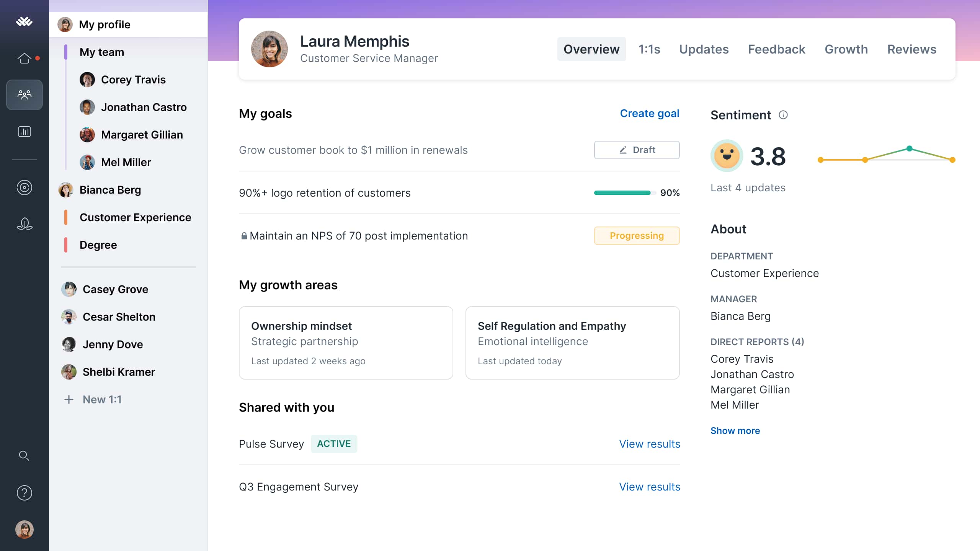The image size is (980, 551).
Task: Show more direct reports
Action: click(735, 430)
